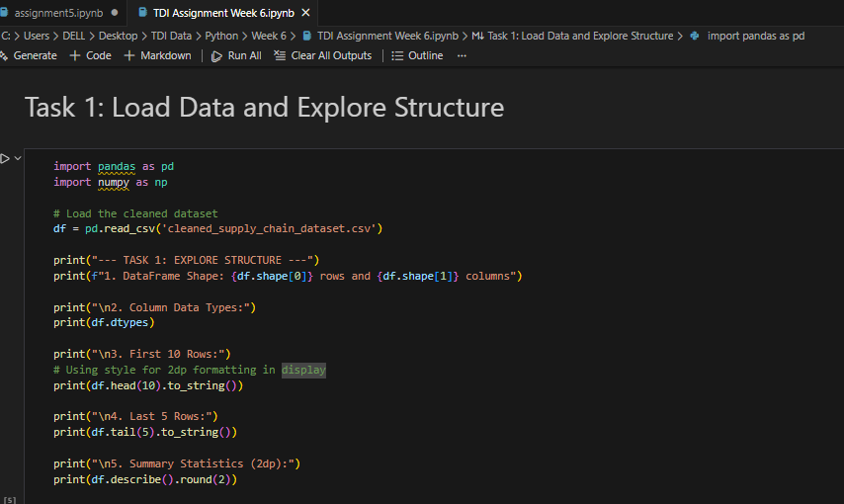
Task: Open the notebook Outline view
Action: (418, 56)
